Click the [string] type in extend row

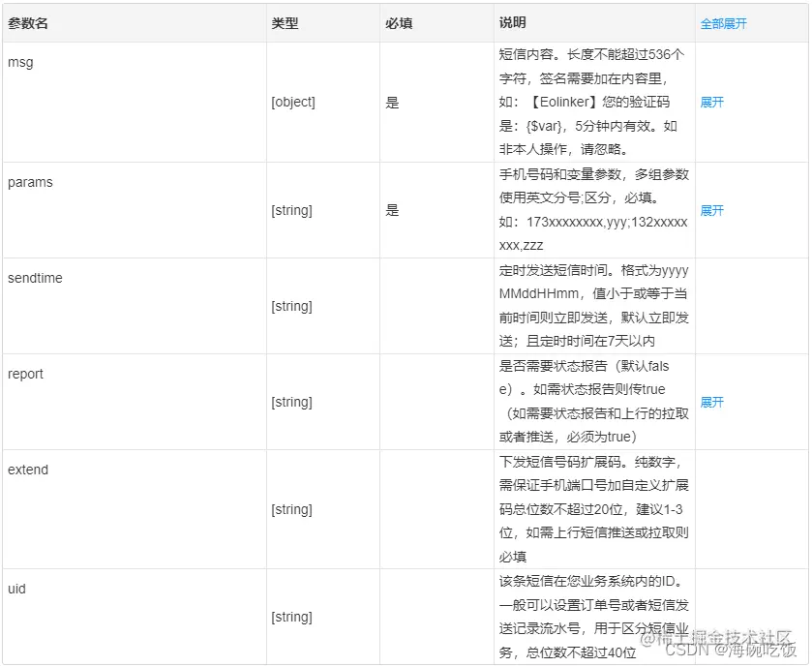tap(291, 509)
